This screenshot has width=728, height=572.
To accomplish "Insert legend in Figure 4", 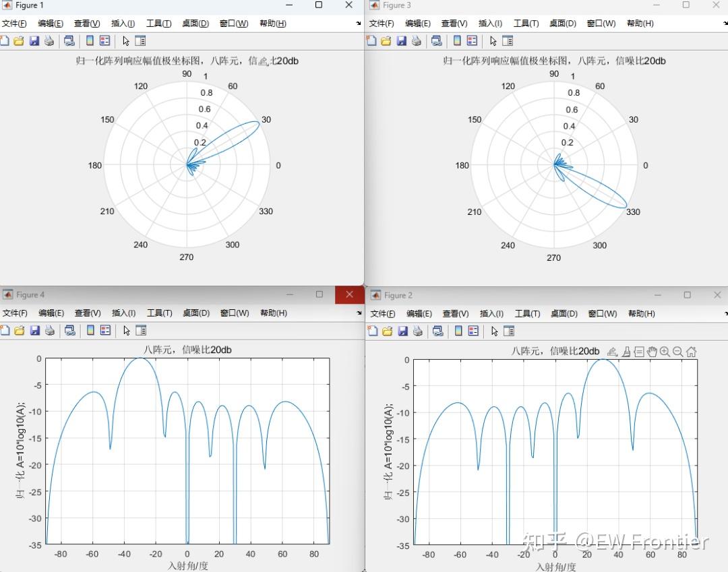I will (x=105, y=330).
